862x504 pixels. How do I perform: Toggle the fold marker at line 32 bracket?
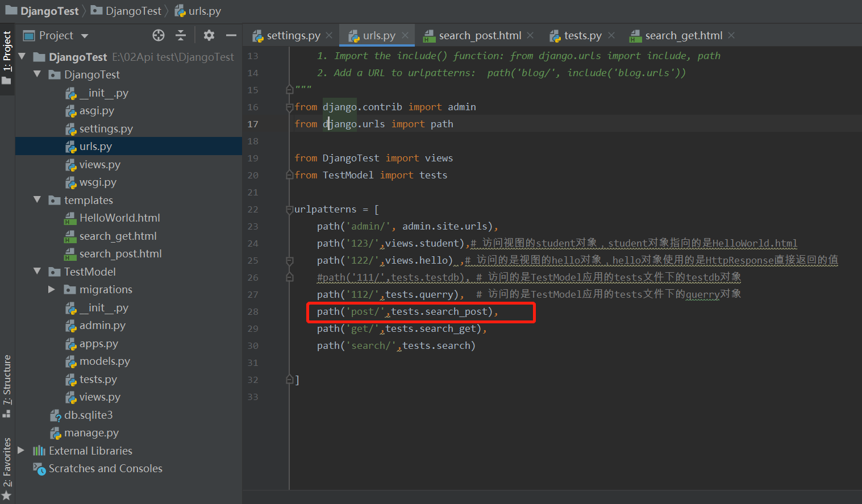pos(289,380)
